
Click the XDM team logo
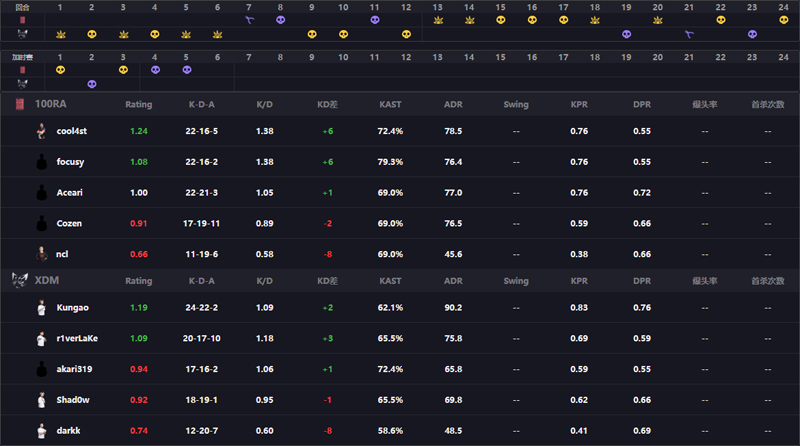pyautogui.click(x=19, y=280)
